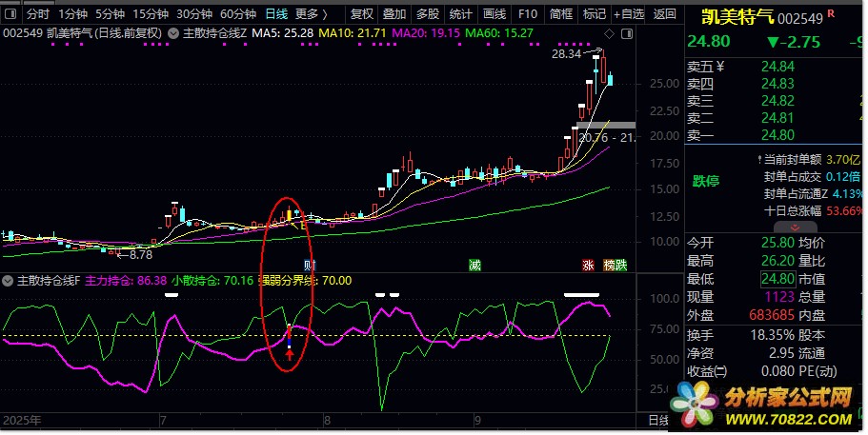Image resolution: width=868 pixels, height=435 pixels.
Task: Click the 外盘 683685 value
Action: click(772, 316)
